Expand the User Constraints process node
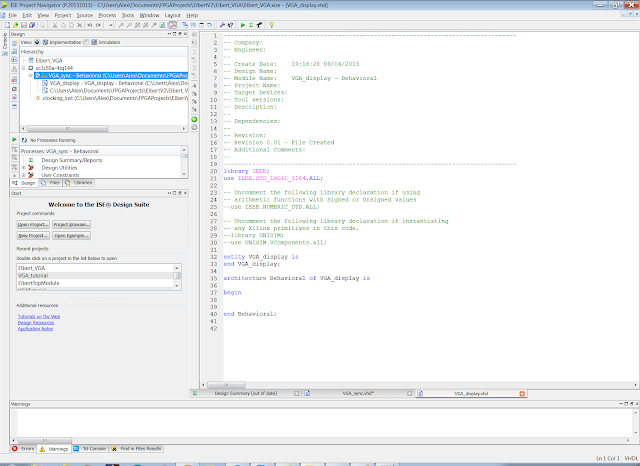This screenshot has height=466, width=640. [23, 175]
